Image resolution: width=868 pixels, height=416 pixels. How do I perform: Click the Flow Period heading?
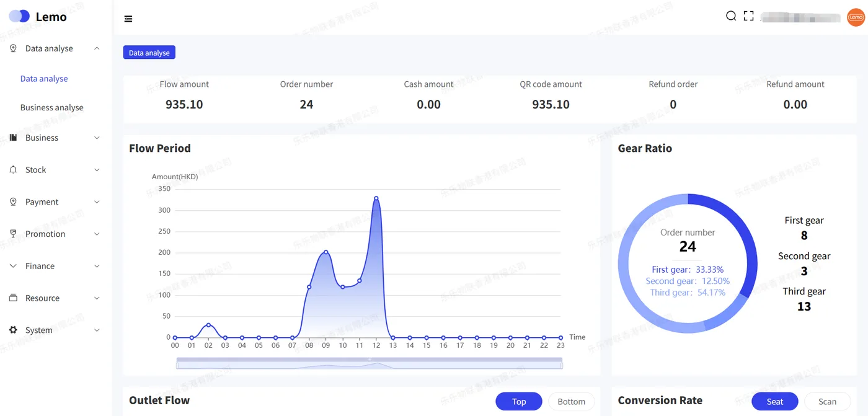[160, 148]
